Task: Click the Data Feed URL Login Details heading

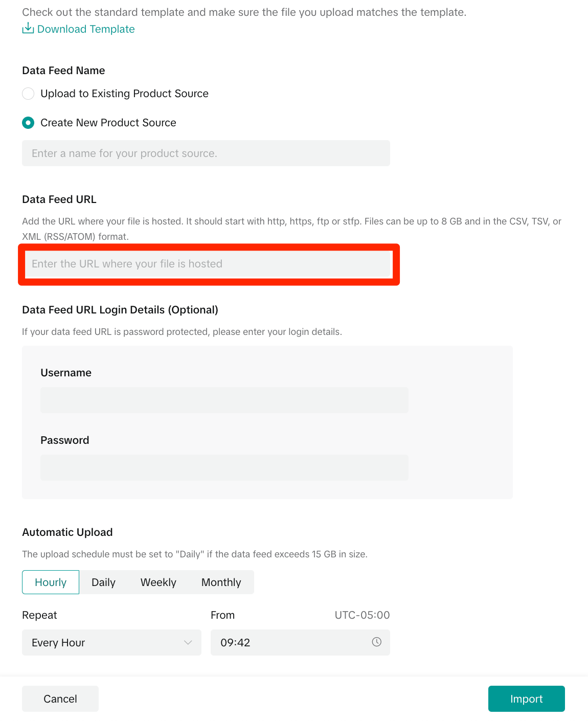Action: click(120, 310)
